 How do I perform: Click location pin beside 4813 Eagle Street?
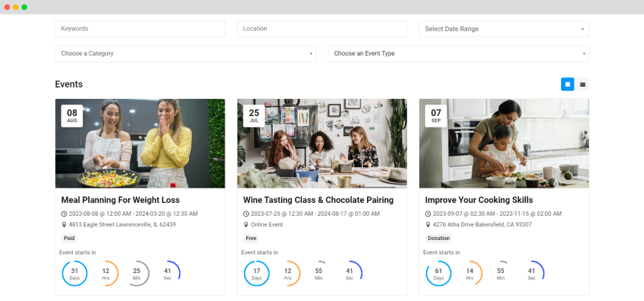(64, 225)
